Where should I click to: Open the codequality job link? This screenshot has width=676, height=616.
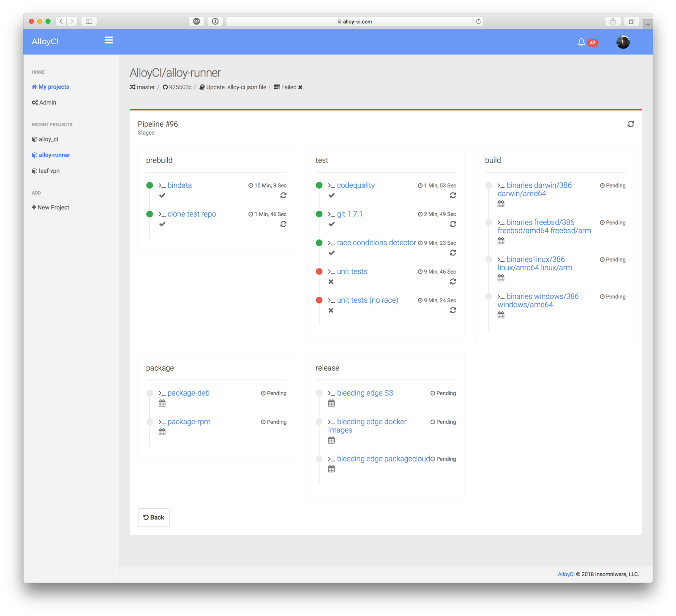coord(356,185)
